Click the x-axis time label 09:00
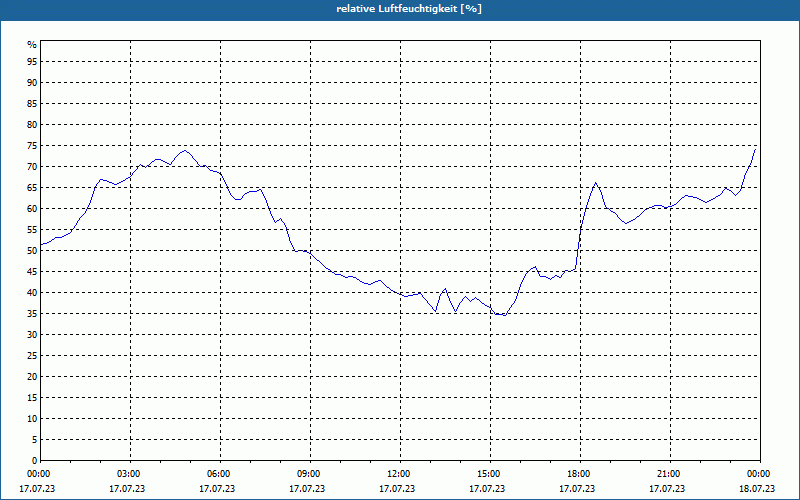 coord(308,474)
